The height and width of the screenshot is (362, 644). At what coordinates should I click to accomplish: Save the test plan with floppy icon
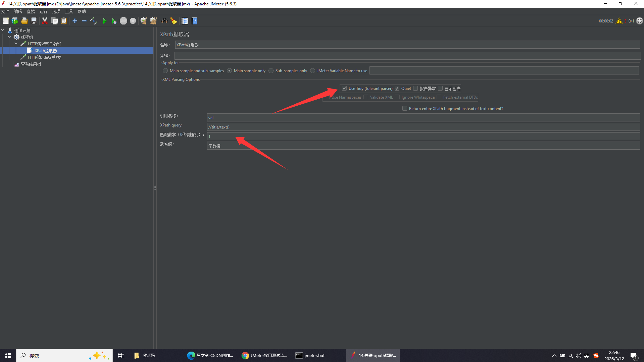tap(34, 21)
